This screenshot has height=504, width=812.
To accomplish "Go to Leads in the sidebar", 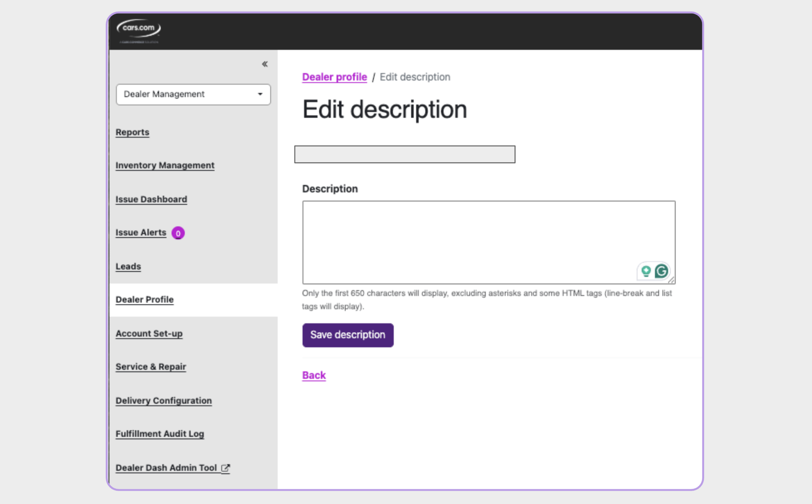I will pos(128,266).
